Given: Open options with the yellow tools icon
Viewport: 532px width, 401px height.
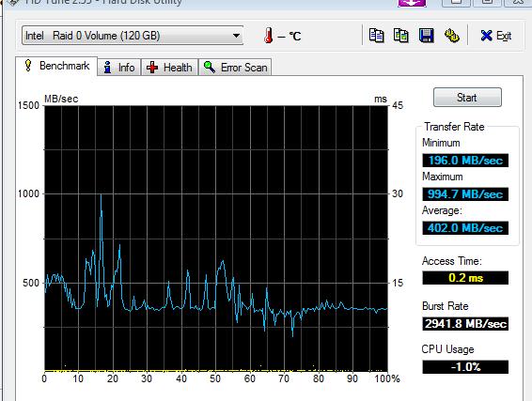Looking at the screenshot, I should [x=451, y=36].
